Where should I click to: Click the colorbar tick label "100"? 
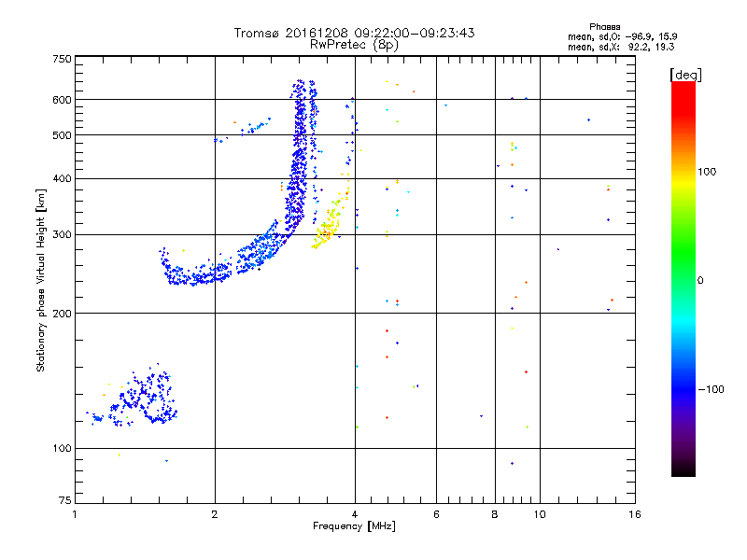pos(707,172)
